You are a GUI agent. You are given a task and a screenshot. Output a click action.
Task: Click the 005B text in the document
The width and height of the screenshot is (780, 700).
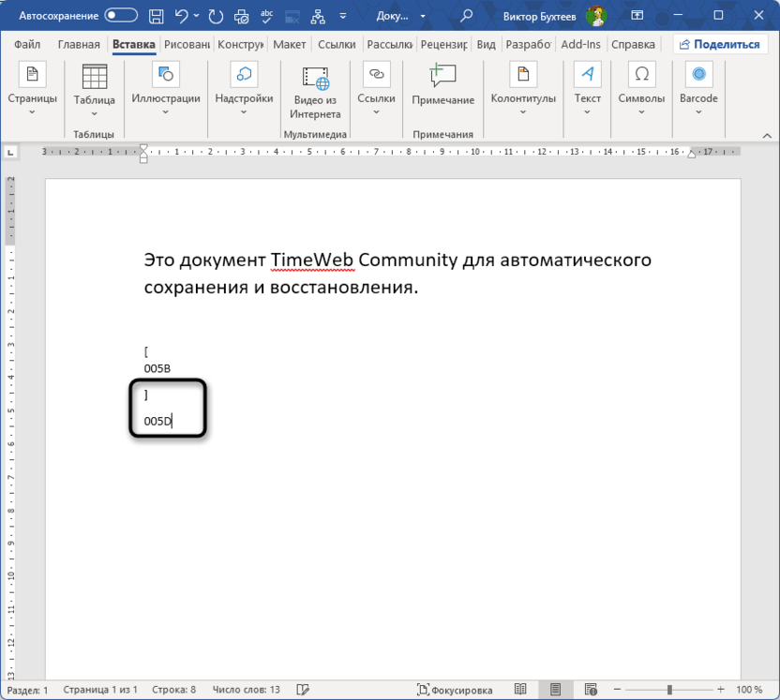pyautogui.click(x=157, y=368)
